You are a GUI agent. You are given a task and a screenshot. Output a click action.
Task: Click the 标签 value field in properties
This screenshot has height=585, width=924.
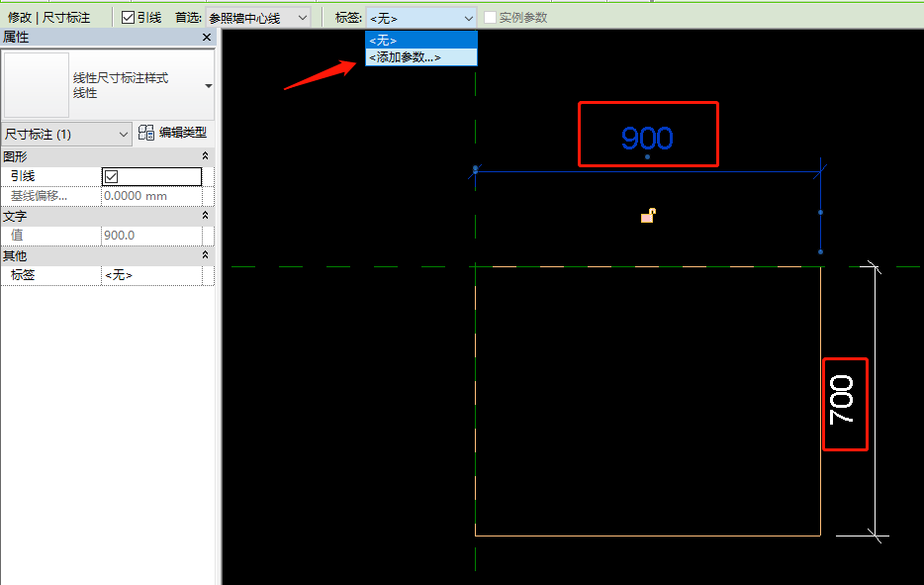[x=156, y=275]
